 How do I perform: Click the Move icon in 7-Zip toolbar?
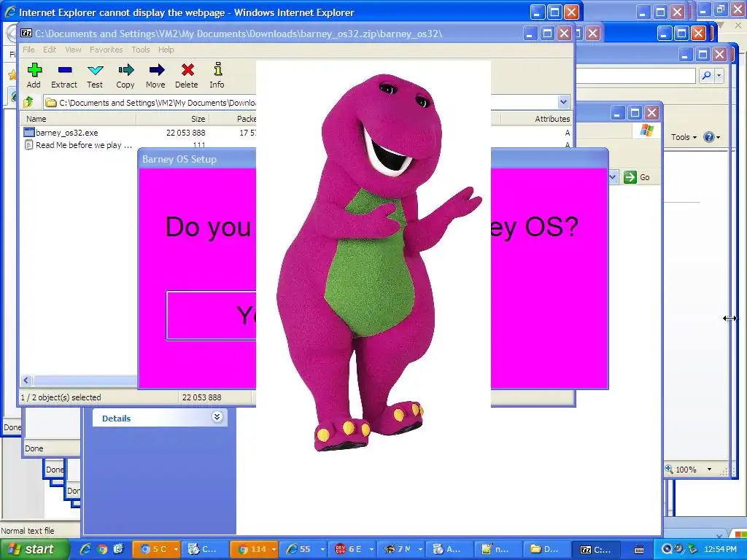coord(156,75)
